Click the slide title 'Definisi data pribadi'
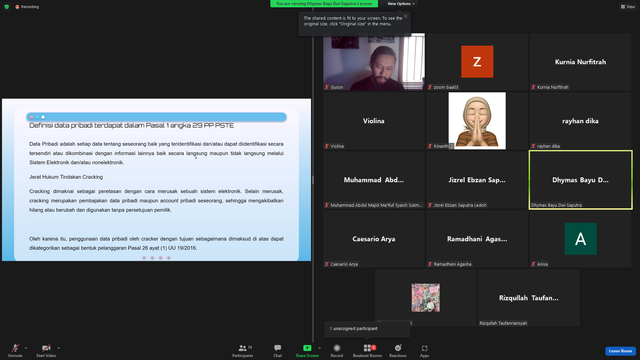640x360 pixels. 131,125
